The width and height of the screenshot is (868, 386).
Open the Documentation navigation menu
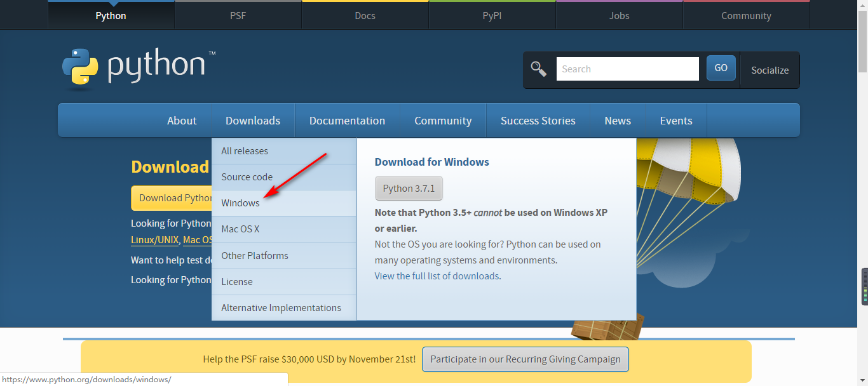point(348,121)
